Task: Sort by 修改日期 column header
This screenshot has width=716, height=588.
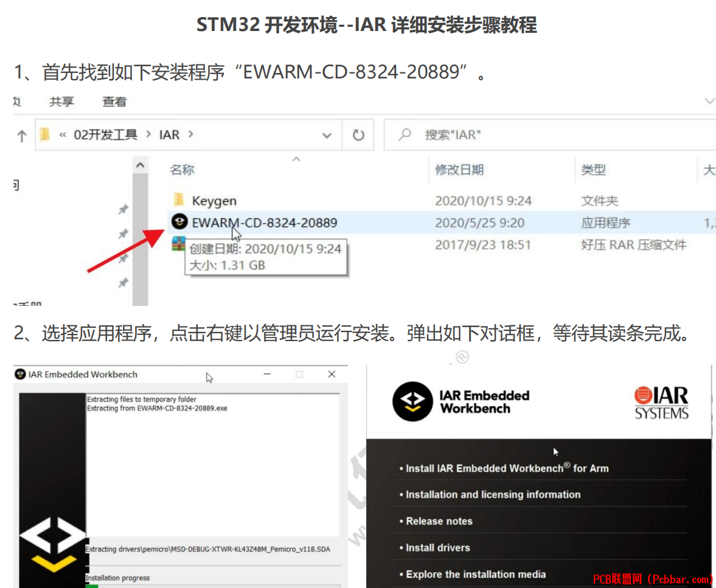Action: [x=459, y=170]
